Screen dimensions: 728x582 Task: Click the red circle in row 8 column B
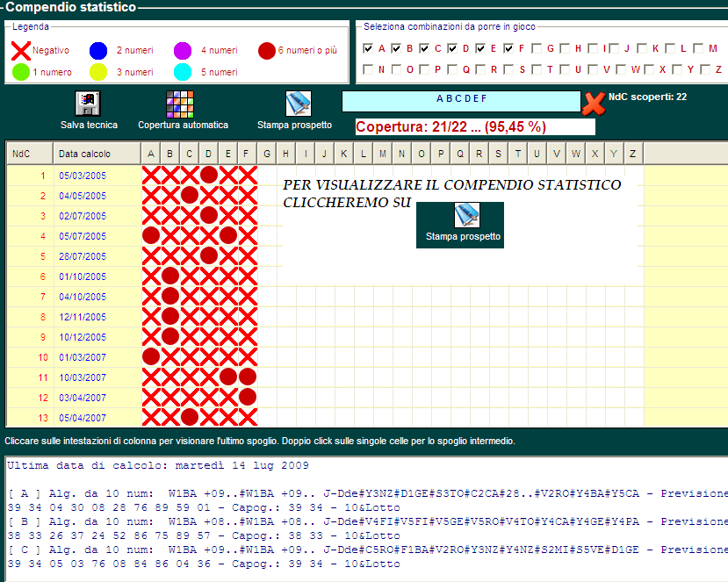click(170, 316)
